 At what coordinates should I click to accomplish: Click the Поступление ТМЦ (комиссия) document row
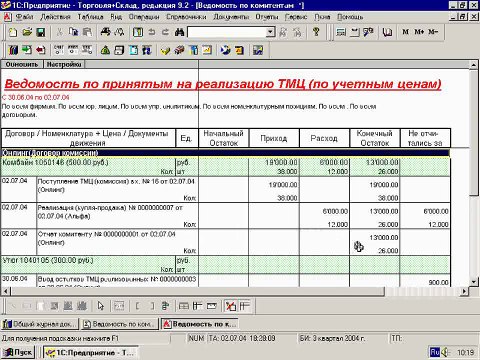pyautogui.click(x=225, y=190)
